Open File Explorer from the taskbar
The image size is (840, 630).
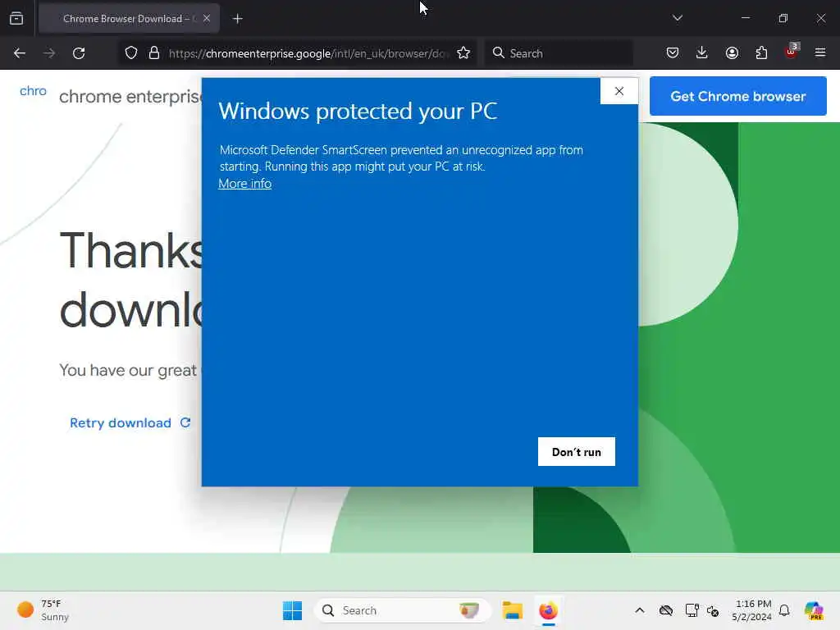pyautogui.click(x=512, y=610)
